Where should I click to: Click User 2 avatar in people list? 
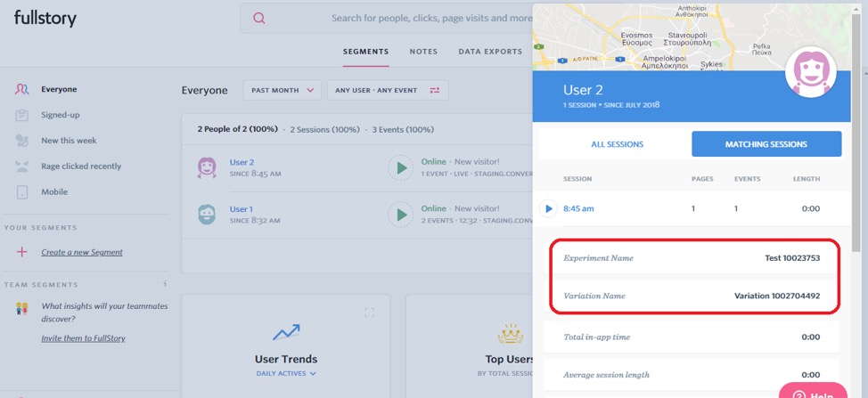pyautogui.click(x=207, y=167)
